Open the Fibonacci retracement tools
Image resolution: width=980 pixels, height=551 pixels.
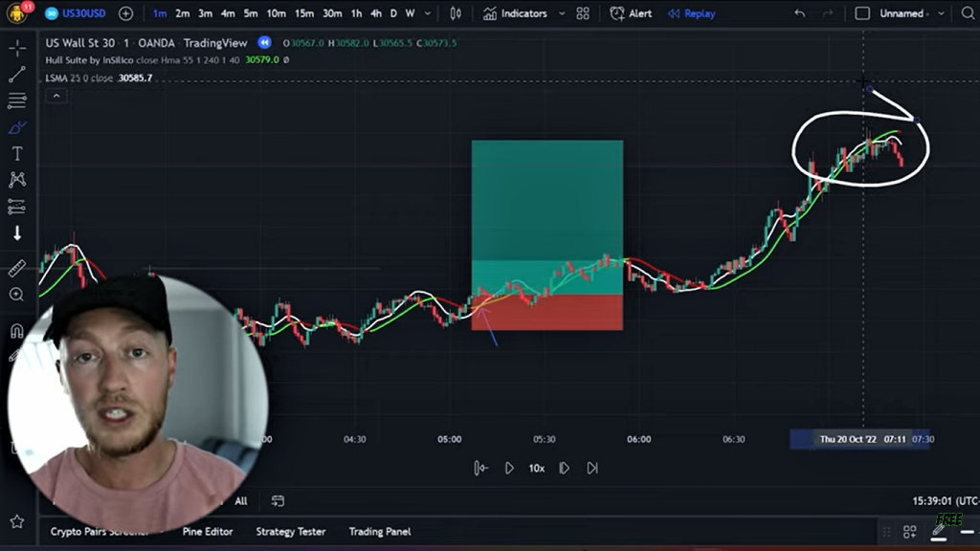click(x=17, y=100)
